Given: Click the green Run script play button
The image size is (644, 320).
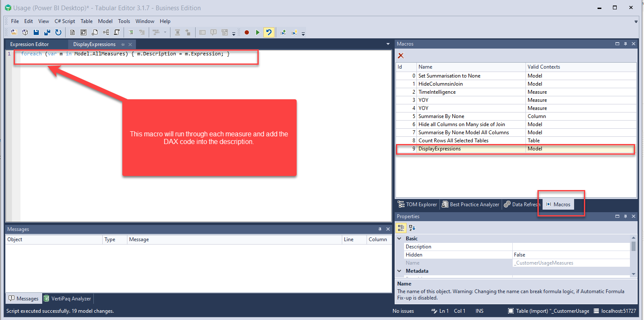Looking at the screenshot, I should pyautogui.click(x=257, y=32).
